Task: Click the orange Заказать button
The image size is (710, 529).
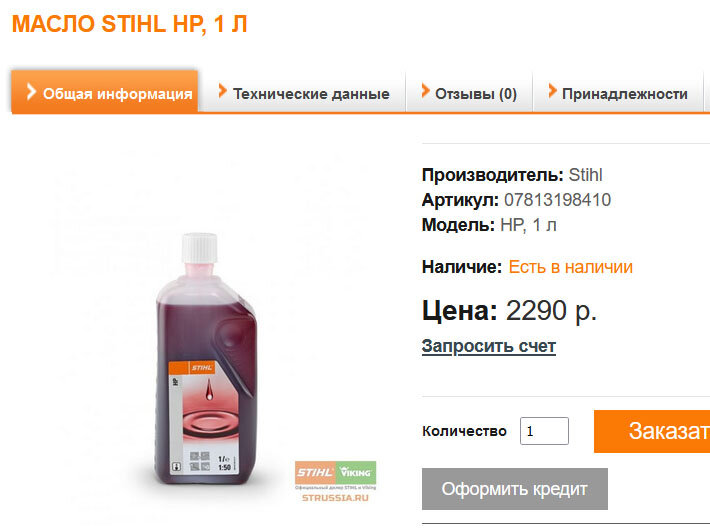Action: pos(652,431)
